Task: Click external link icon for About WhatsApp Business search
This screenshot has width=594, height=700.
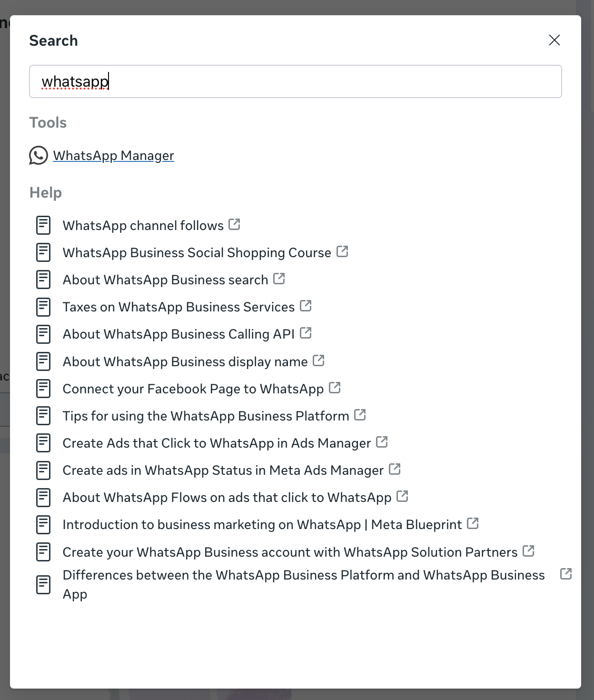Action: 279,279
